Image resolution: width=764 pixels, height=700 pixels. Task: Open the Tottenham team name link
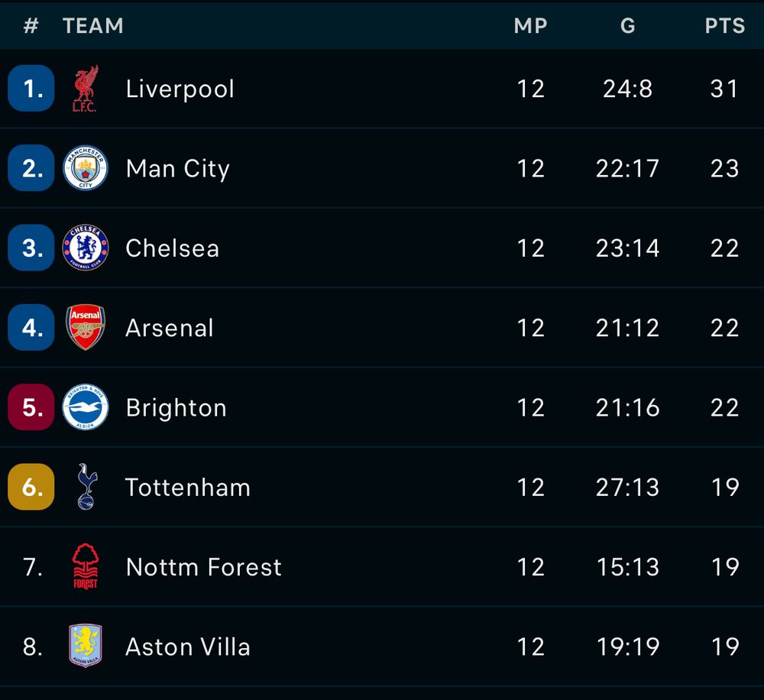188,487
